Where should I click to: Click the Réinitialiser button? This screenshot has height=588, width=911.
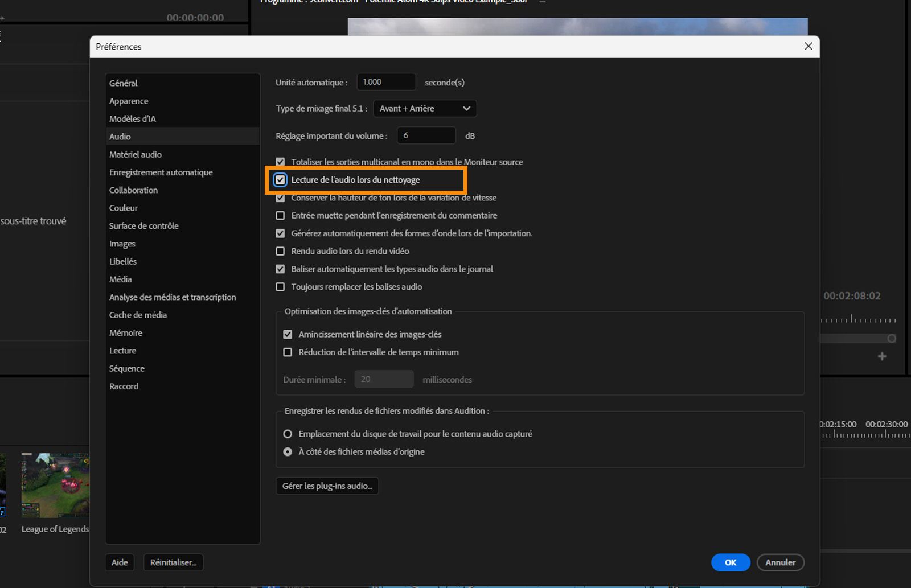click(173, 562)
